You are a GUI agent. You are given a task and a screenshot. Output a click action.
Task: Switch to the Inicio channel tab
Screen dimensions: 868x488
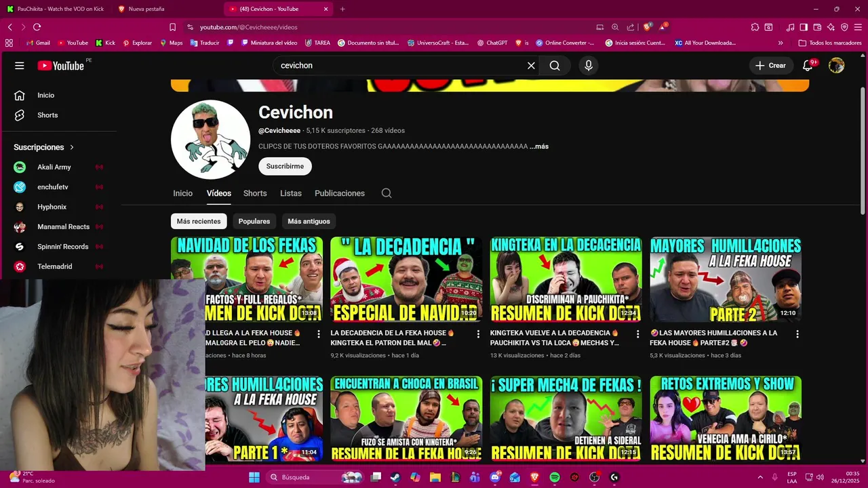pos(182,193)
